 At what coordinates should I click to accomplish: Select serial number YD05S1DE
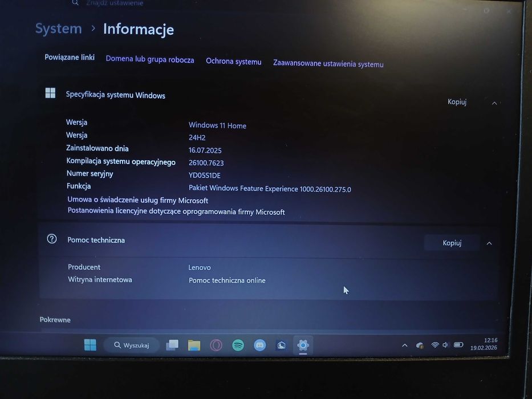pos(205,176)
